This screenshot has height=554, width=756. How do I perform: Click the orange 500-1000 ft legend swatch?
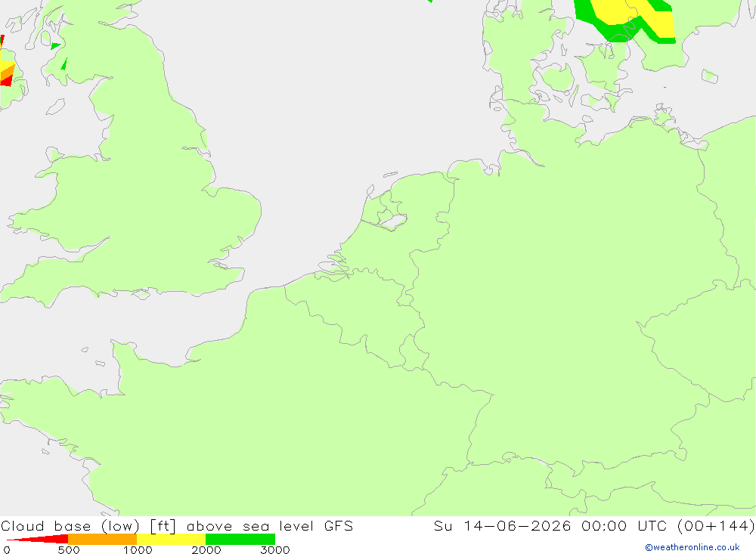tap(102, 539)
